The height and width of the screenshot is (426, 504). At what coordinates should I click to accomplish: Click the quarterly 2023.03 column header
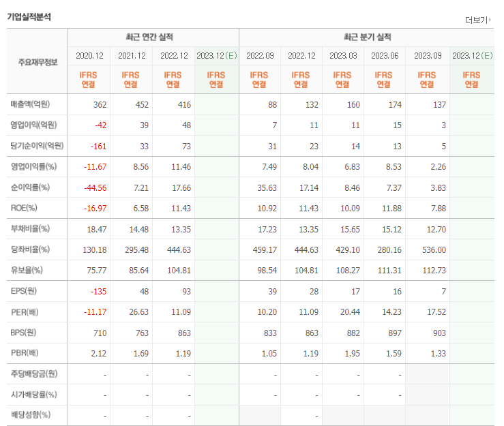click(x=343, y=56)
